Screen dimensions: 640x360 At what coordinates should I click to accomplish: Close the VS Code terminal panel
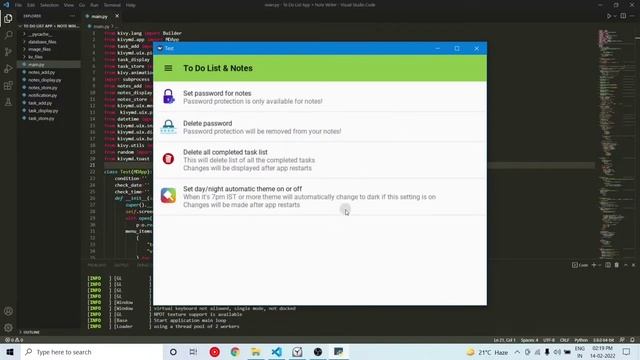pyautogui.click(x=633, y=265)
